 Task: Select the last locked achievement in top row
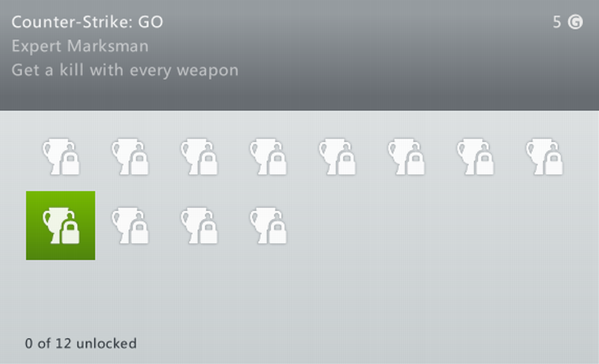coord(544,157)
